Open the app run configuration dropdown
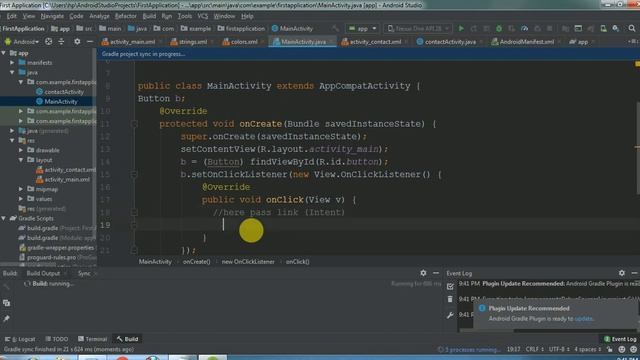Viewport: 640px width, 360px height. tap(362, 29)
